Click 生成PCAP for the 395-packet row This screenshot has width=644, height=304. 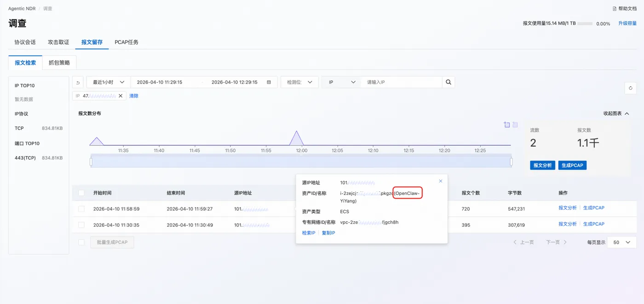coord(594,224)
